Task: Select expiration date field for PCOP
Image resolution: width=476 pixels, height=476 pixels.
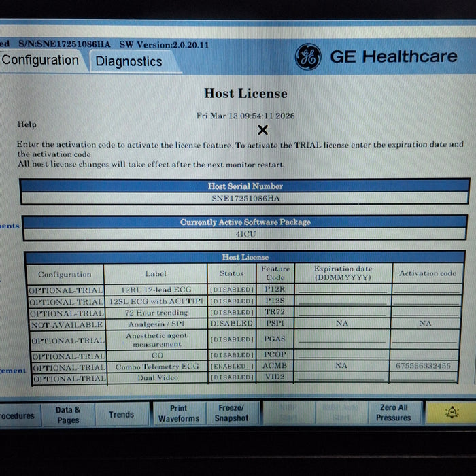Action: click(x=342, y=354)
